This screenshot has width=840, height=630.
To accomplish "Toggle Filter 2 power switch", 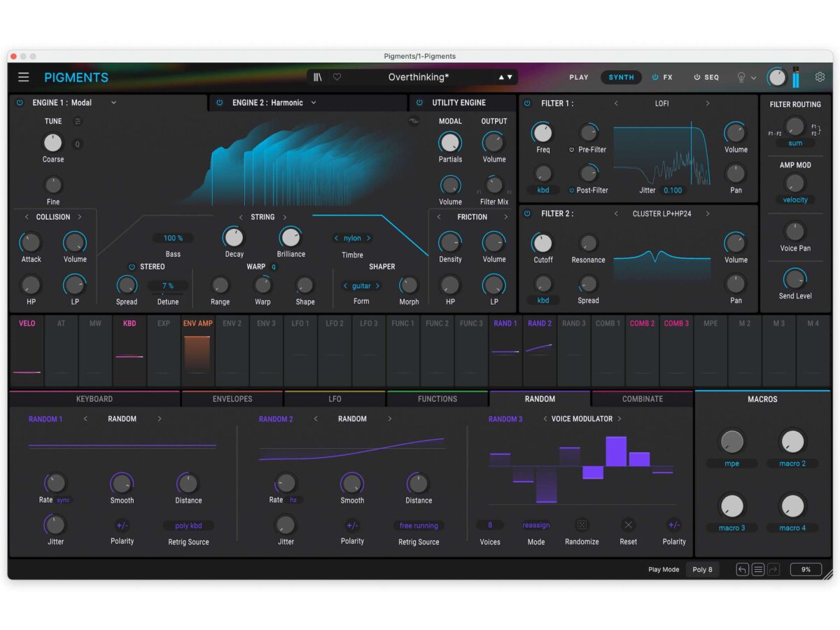I will (527, 213).
